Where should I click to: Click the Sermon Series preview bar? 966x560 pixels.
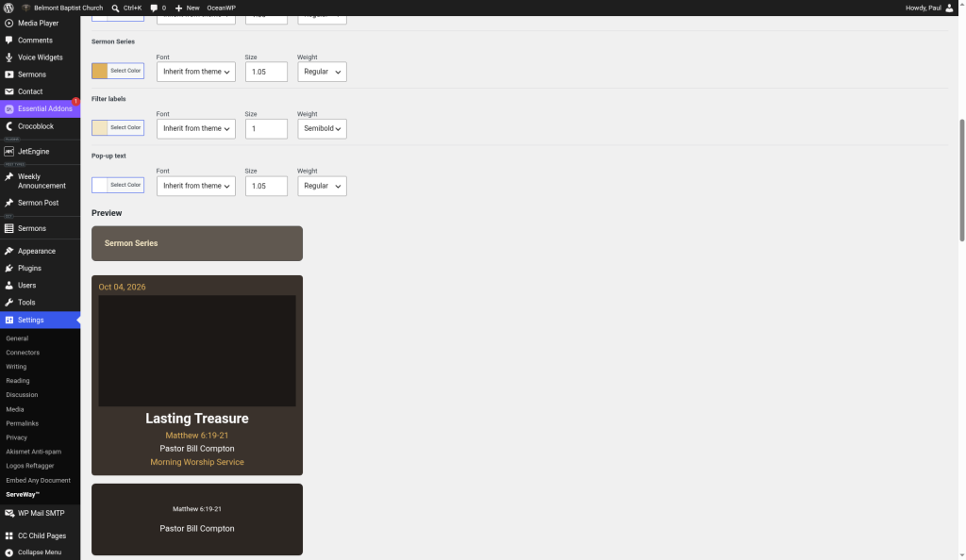[x=197, y=243]
